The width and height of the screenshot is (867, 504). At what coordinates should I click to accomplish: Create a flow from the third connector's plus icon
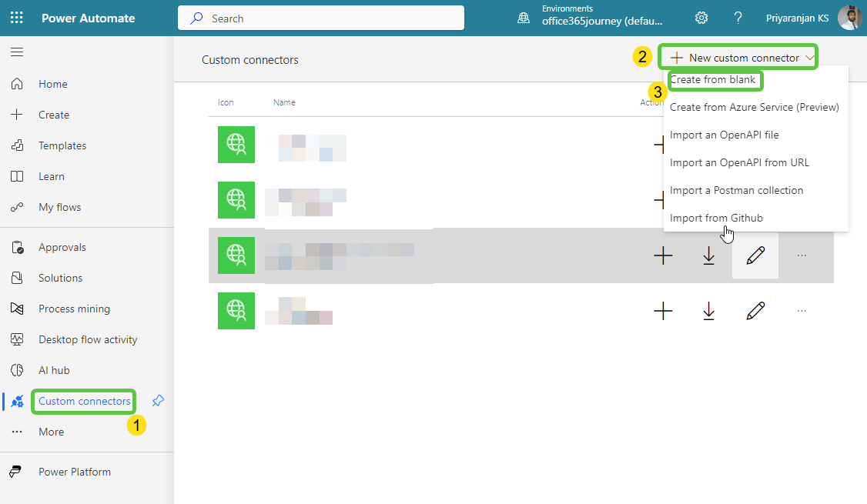663,255
